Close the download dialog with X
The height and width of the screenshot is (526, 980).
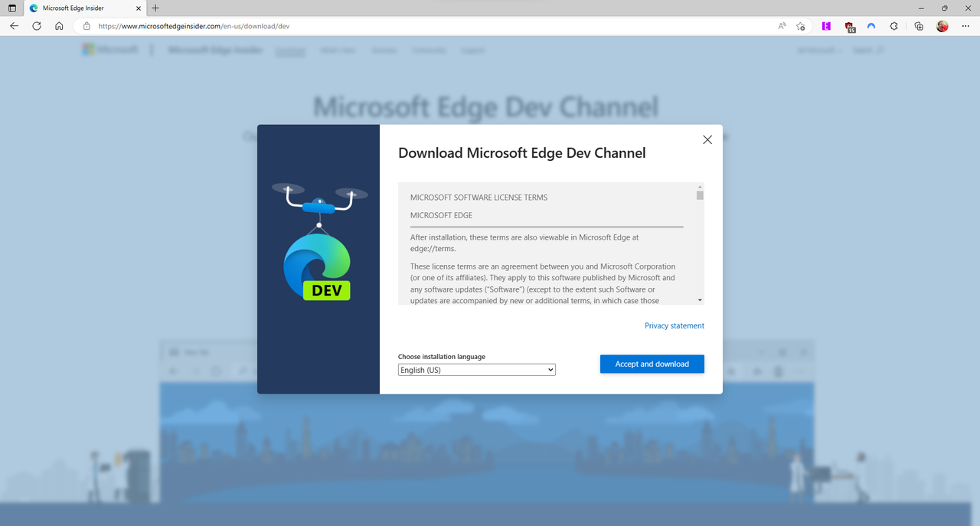click(x=707, y=139)
